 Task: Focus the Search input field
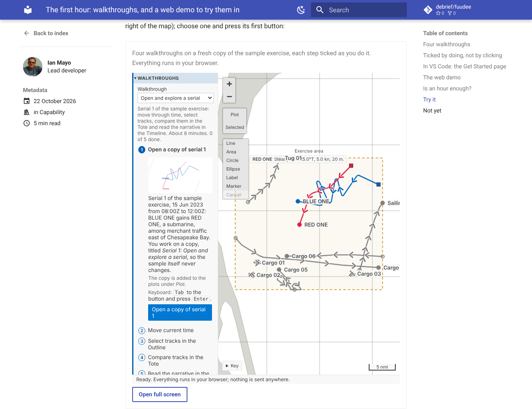359,10
